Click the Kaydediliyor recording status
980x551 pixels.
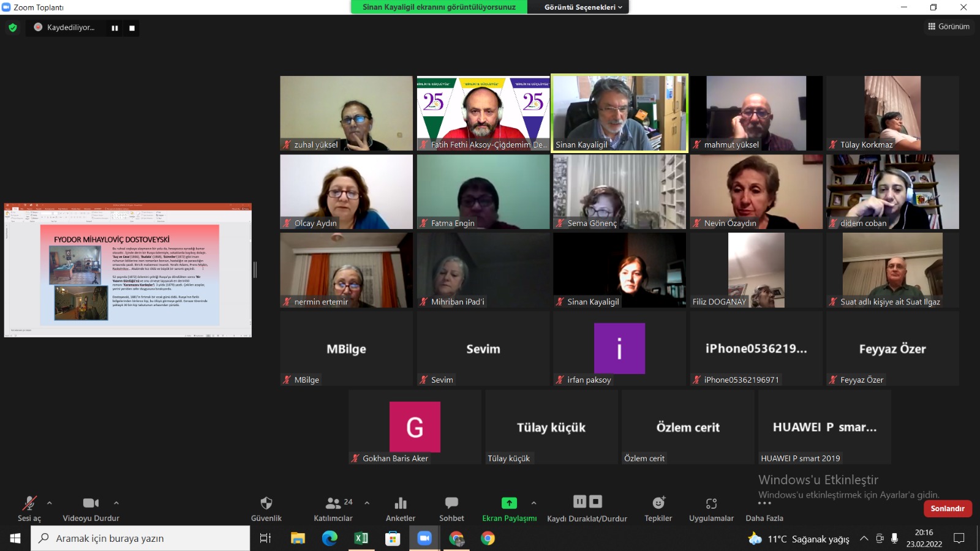pyautogui.click(x=64, y=28)
